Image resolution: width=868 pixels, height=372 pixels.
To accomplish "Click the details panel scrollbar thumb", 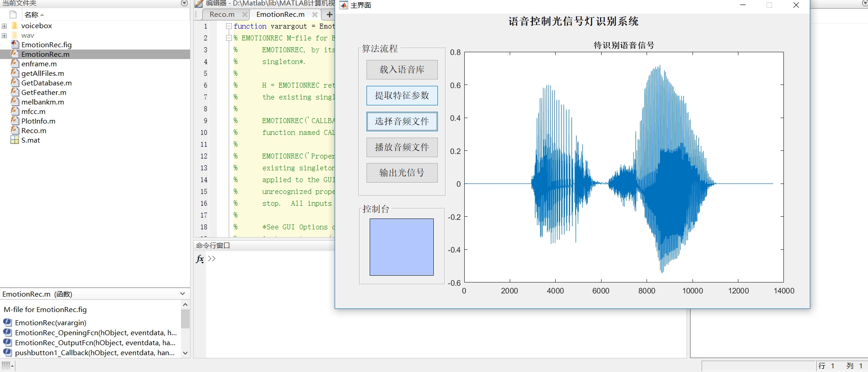I will pos(185,319).
